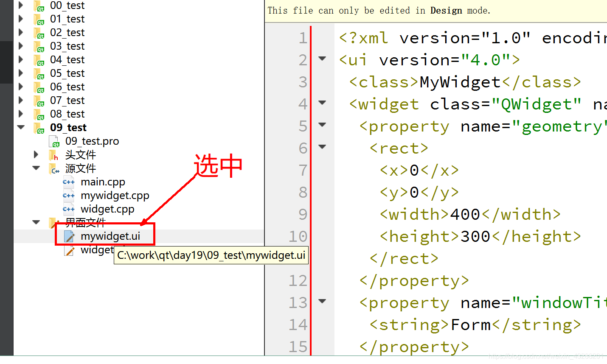
Task: Open widget.cpp in the tree
Action: click(x=107, y=209)
